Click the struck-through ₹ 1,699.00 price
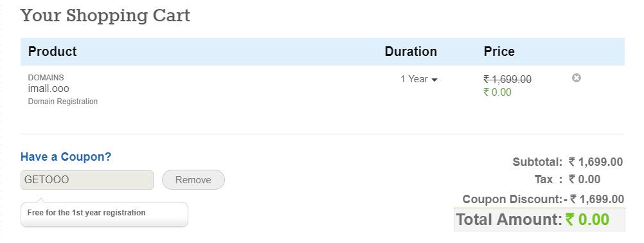644x243 pixels. (507, 79)
